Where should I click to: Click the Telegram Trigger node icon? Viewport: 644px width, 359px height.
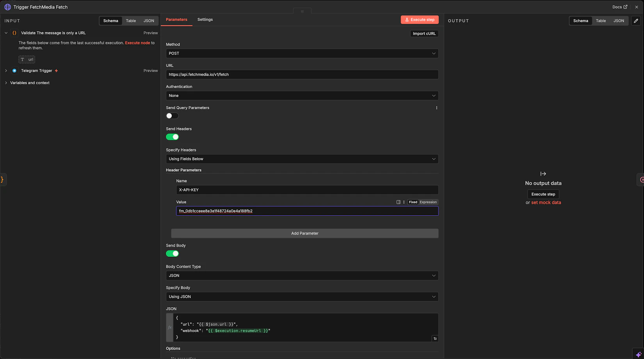tap(14, 71)
